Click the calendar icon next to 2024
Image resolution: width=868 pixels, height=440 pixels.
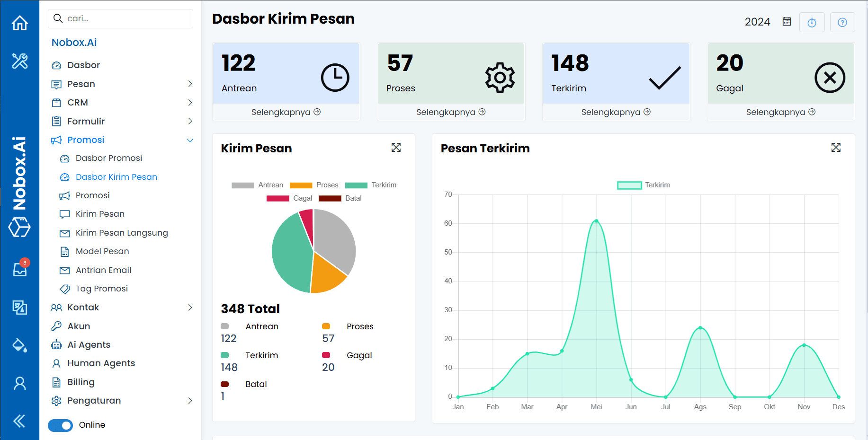coord(787,21)
